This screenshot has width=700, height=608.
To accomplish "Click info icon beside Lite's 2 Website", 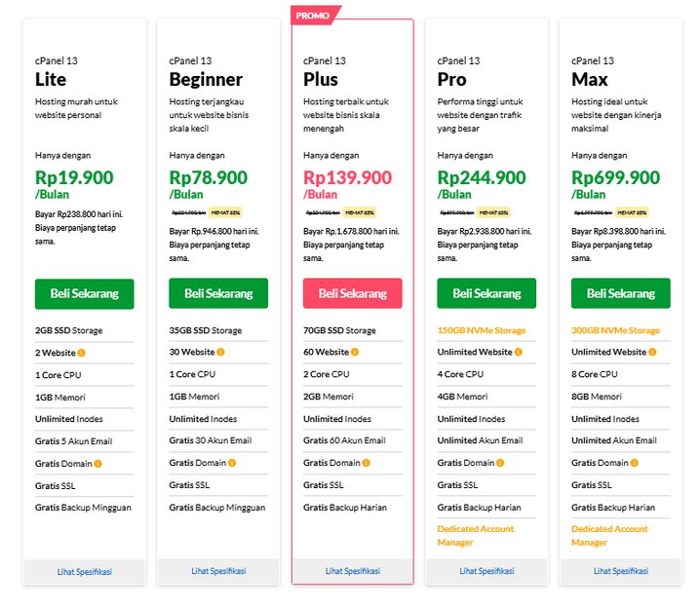I will pyautogui.click(x=82, y=352).
